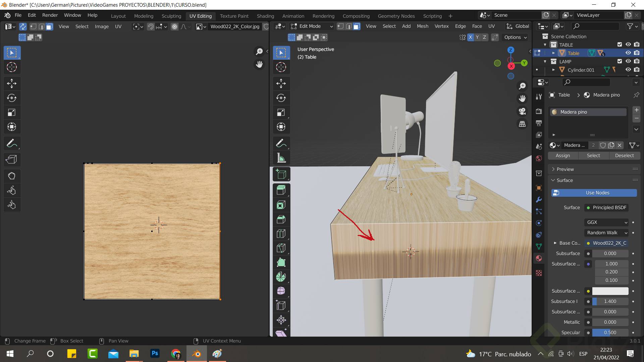Adjust the Specular value slider
This screenshot has height=362, width=644.
[610, 333]
